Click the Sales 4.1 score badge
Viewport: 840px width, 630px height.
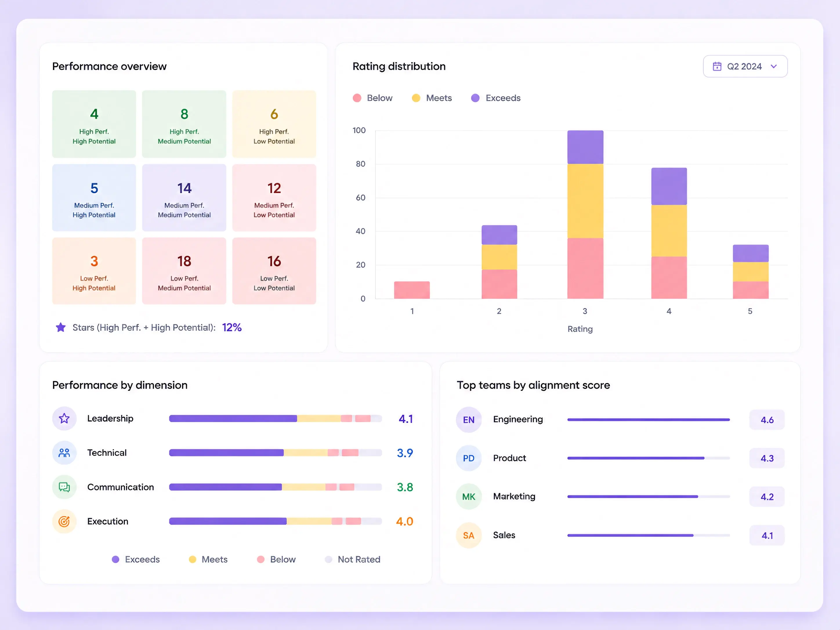click(x=767, y=535)
